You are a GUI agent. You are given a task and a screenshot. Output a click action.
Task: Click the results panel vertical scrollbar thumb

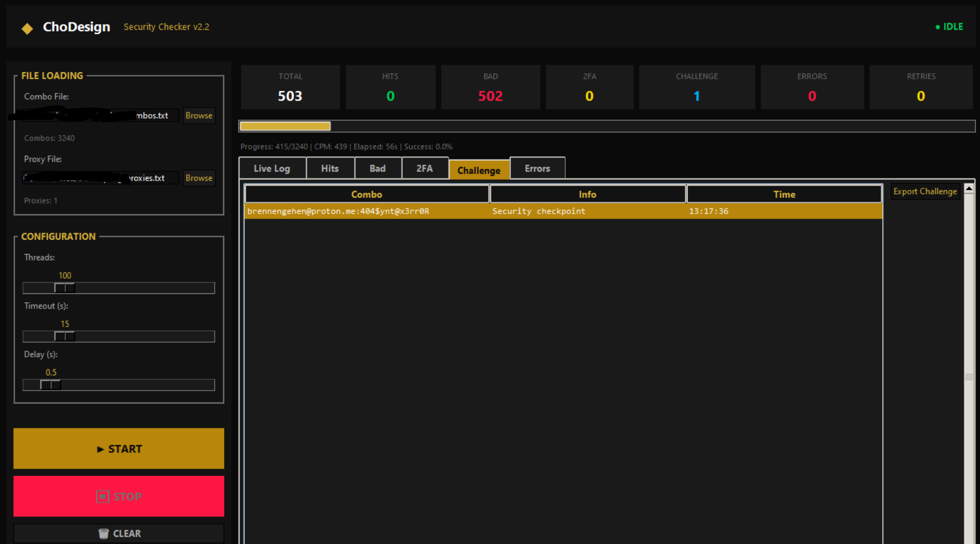(969, 377)
